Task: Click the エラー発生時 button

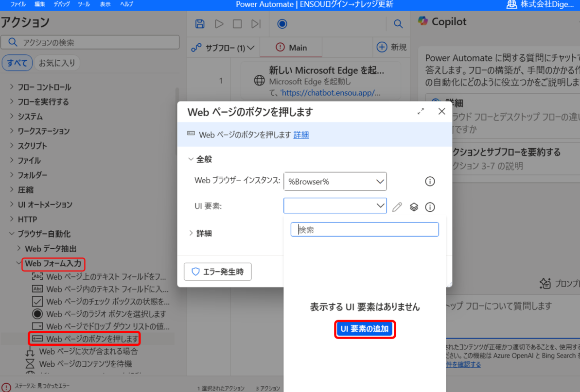Action: tap(218, 272)
